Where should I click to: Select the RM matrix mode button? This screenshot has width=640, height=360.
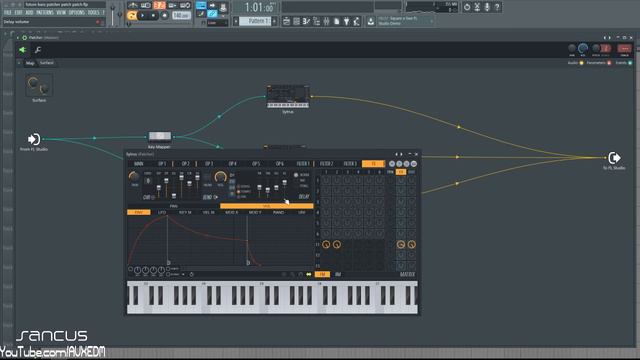[338, 274]
